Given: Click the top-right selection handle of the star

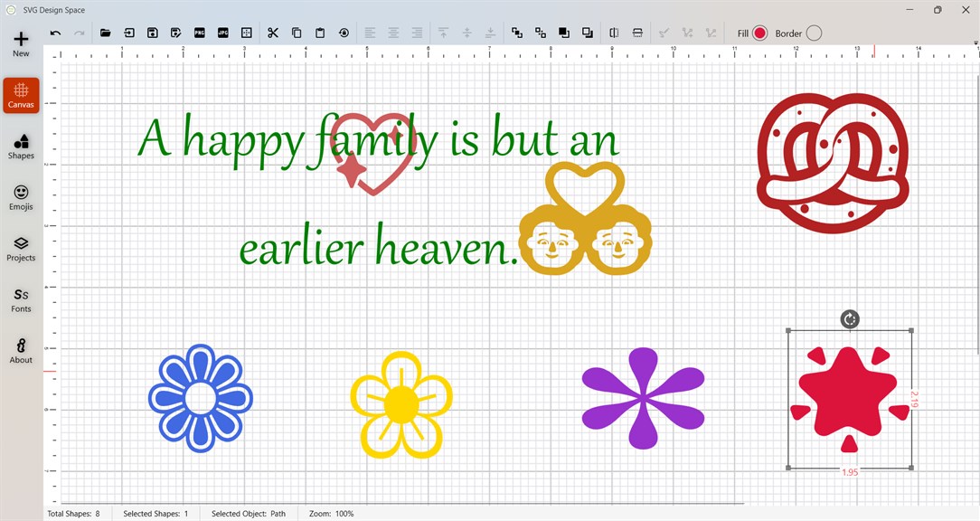Looking at the screenshot, I should pyautogui.click(x=911, y=331).
